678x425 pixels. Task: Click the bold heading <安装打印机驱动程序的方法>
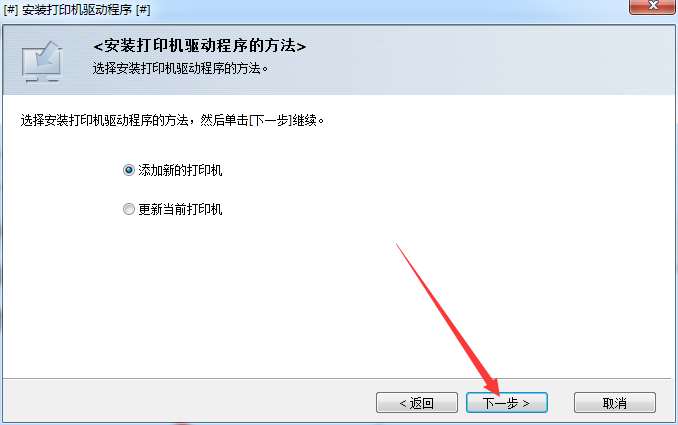point(200,46)
